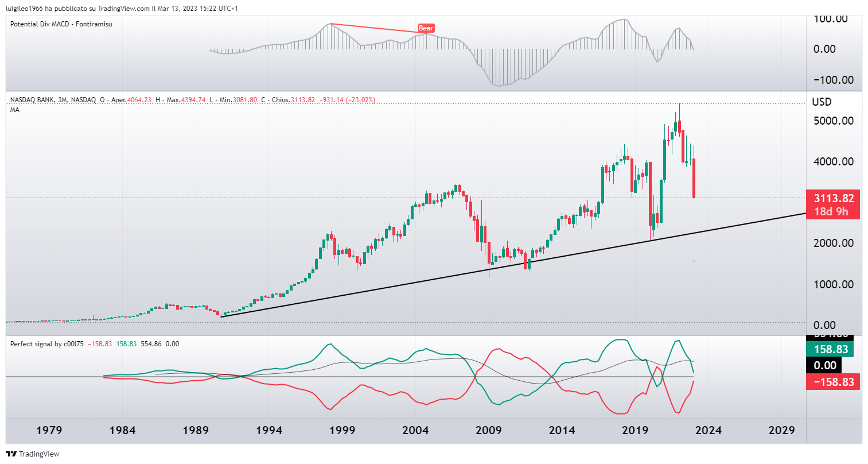This screenshot has width=868, height=464.
Task: Click the publication header text by luigileo1966
Action: pyautogui.click(x=122, y=9)
